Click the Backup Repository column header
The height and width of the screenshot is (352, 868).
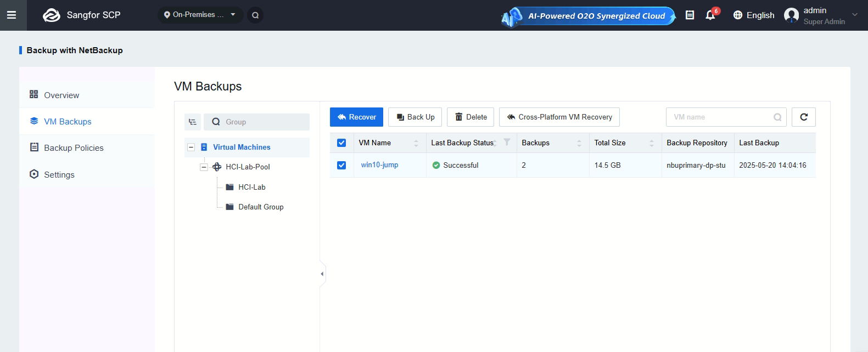click(697, 143)
